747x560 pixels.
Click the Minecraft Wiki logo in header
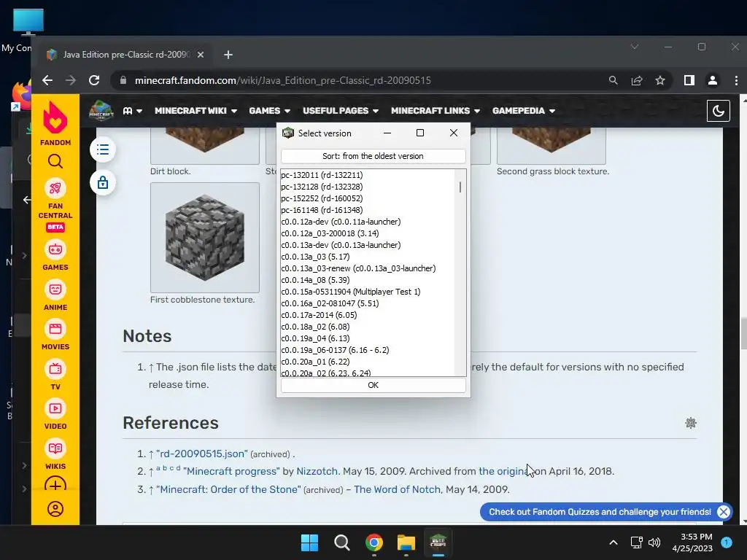tap(101, 111)
